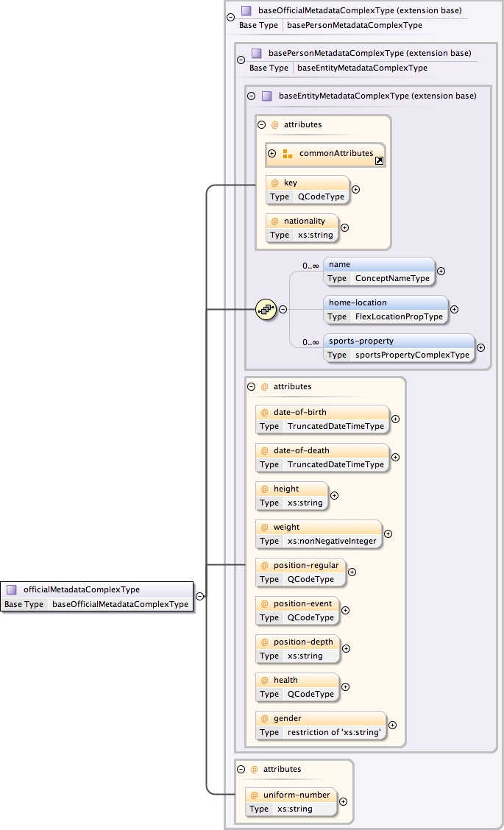Click the sequence compositor icon
This screenshot has width=504, height=830.
(x=265, y=310)
